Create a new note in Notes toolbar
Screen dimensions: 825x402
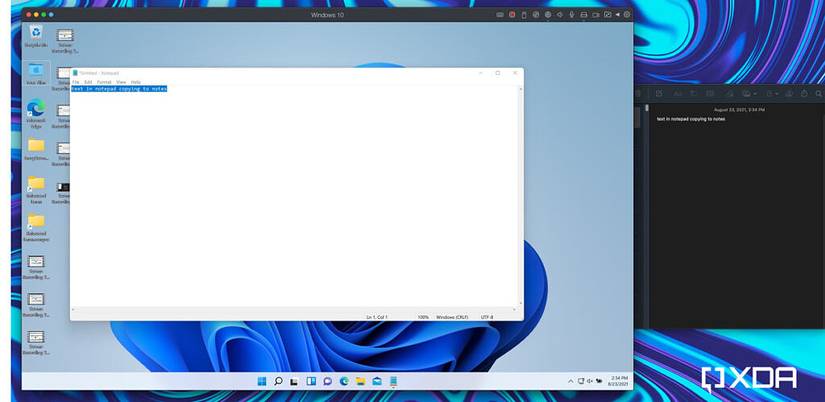coord(659,94)
